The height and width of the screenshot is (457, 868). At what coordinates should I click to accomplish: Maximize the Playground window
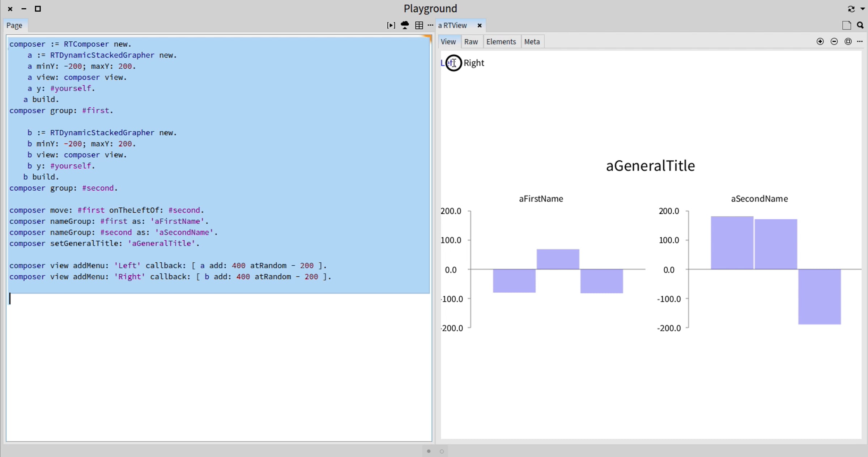pos(38,9)
